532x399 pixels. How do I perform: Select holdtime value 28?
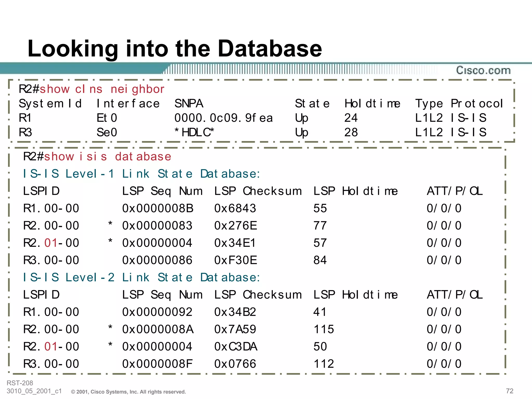click(351, 132)
